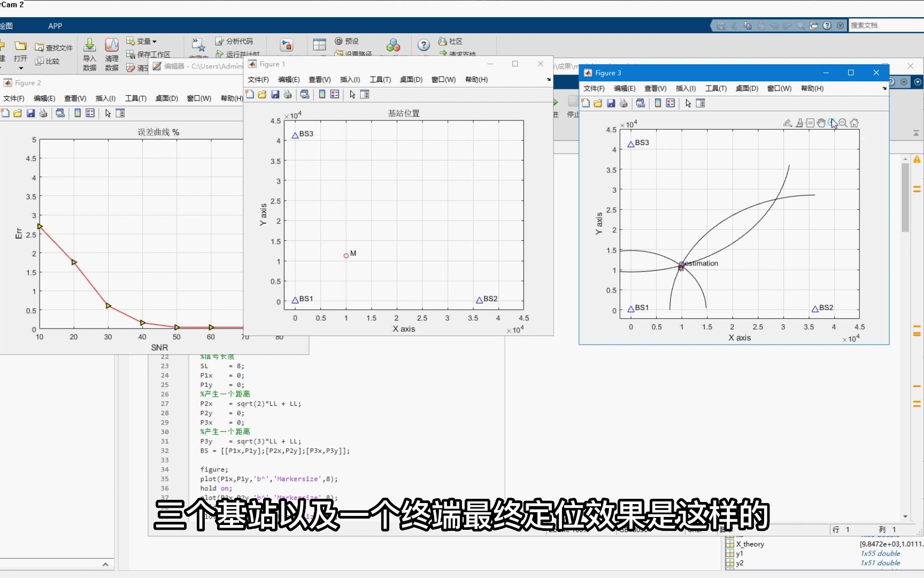Select pan hand tool on Figure 3 axes
Screen dimensions: 924x578
(x=821, y=123)
